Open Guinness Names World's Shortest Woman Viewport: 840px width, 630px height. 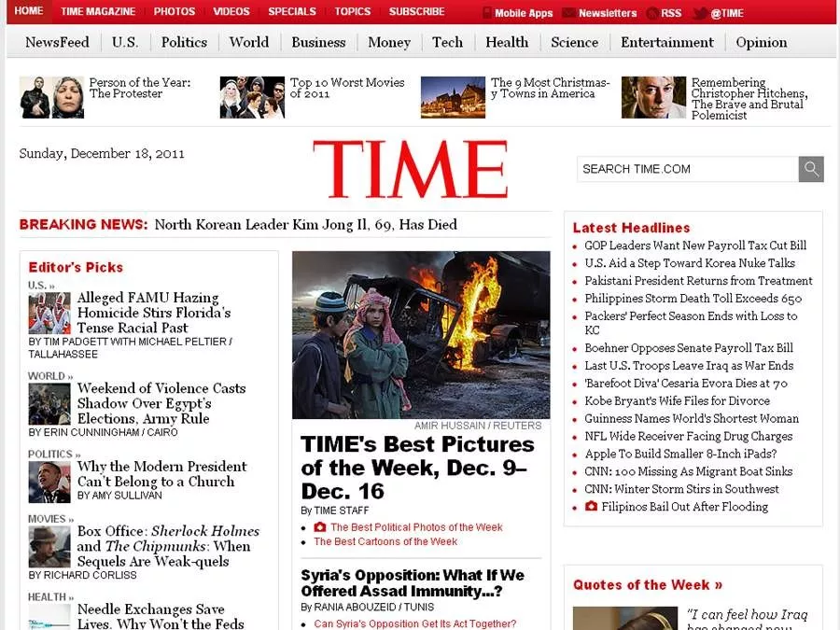[692, 418]
